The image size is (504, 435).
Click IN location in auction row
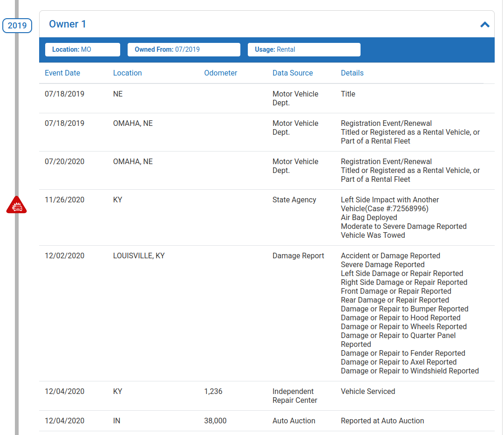click(116, 421)
